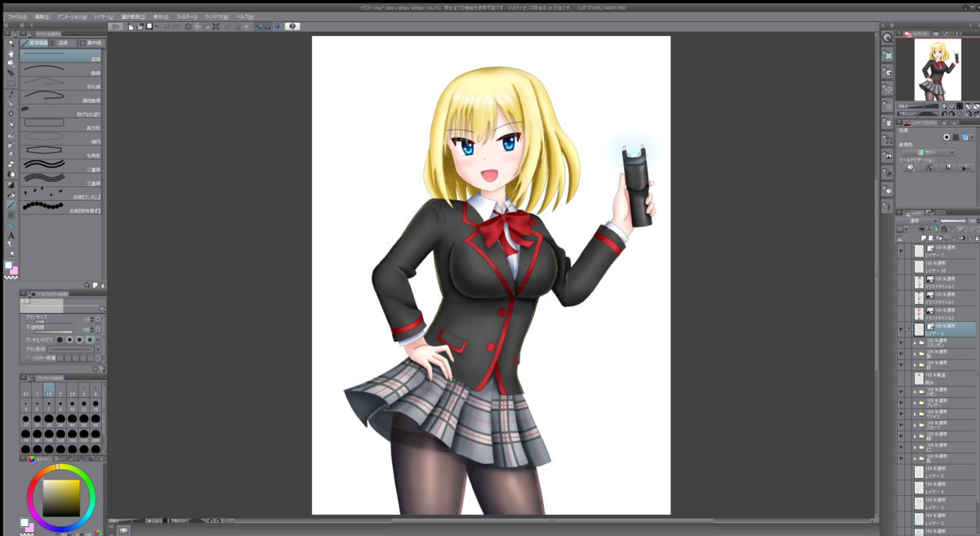
Task: Open the フィルター(I) menu
Action: [x=185, y=16]
